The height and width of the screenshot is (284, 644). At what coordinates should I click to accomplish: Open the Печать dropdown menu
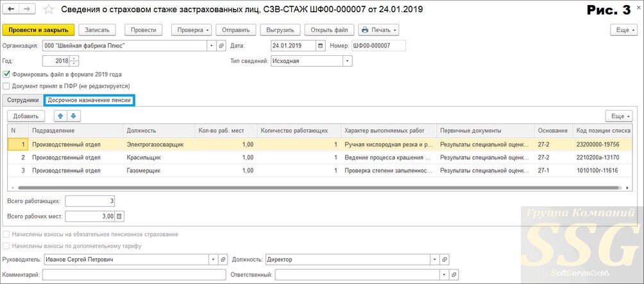pyautogui.click(x=378, y=30)
